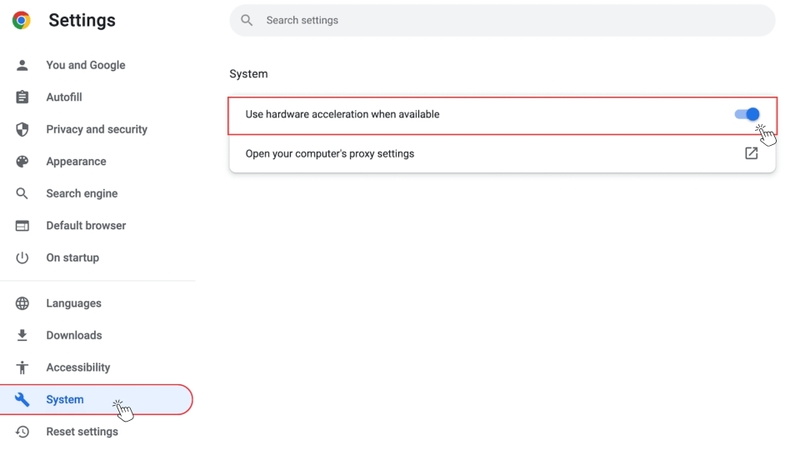Click Use hardware acceleration when available text

pyautogui.click(x=342, y=114)
